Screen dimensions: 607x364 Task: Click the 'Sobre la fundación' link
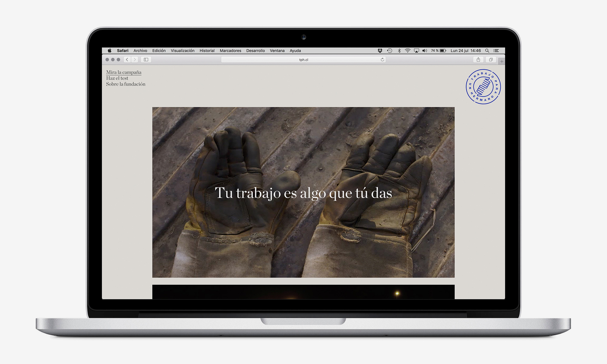pos(126,84)
